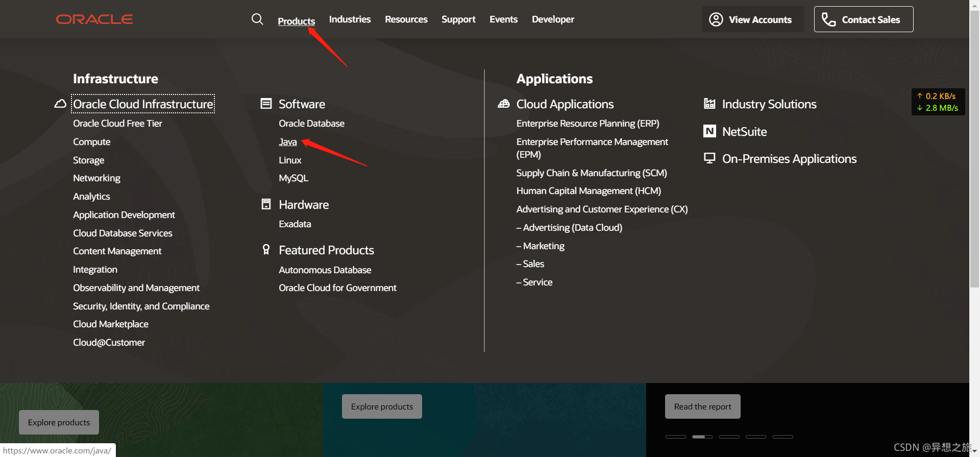Open the Industry Solutions link
The width and height of the screenshot is (980, 457).
pyautogui.click(x=769, y=104)
